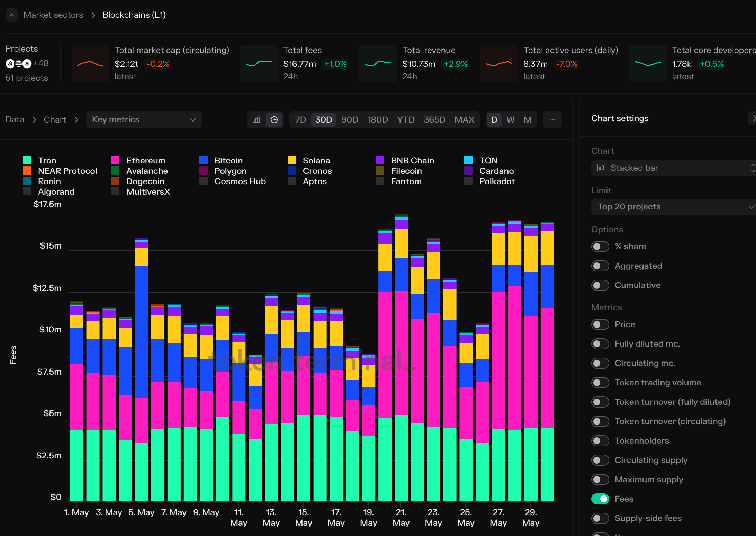Screen dimensions: 756x536
Task: Click Total market cap sparkline thumbnail
Action: [90, 64]
